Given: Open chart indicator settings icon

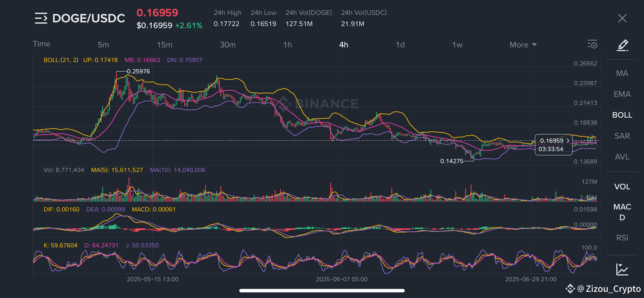Looking at the screenshot, I should [592, 44].
